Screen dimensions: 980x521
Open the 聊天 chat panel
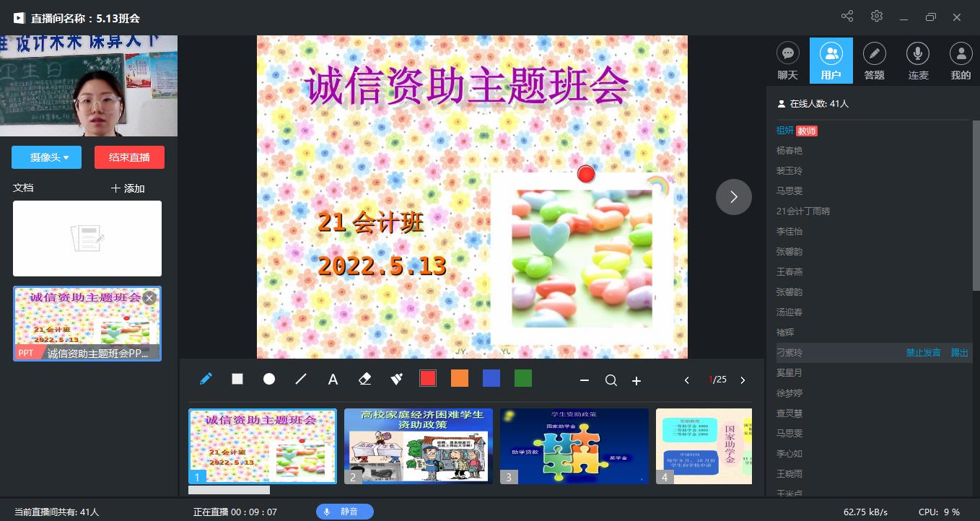(788, 60)
